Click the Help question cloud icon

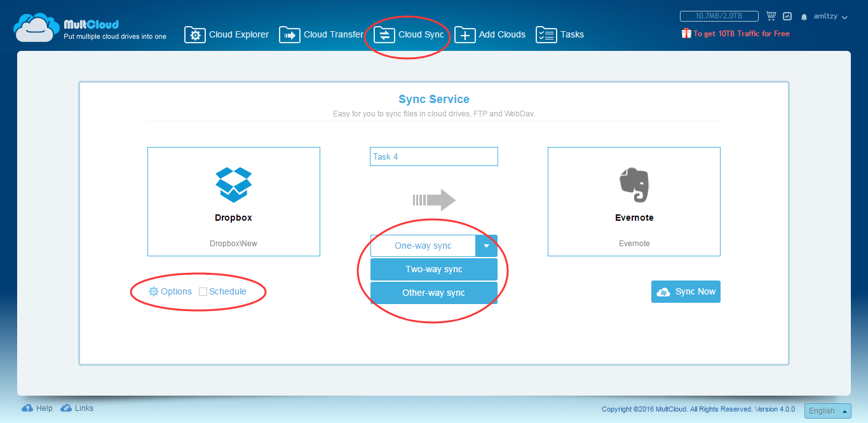pos(27,408)
